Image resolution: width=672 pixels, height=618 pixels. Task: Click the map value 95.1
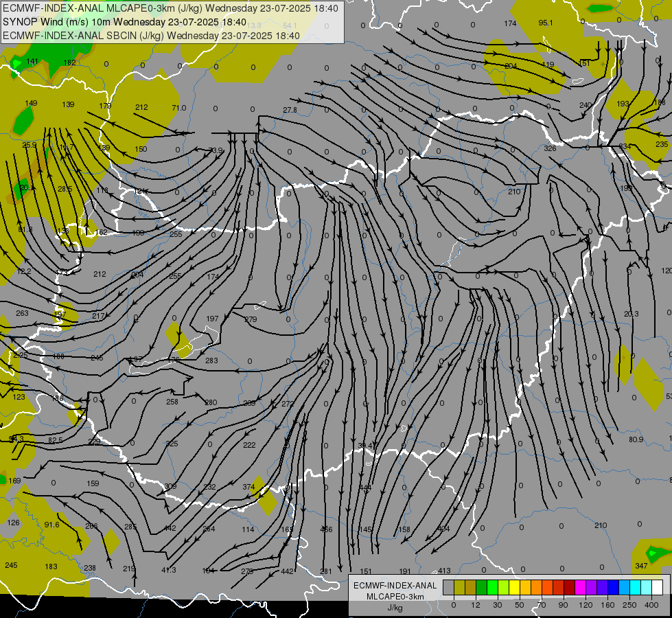point(546,23)
